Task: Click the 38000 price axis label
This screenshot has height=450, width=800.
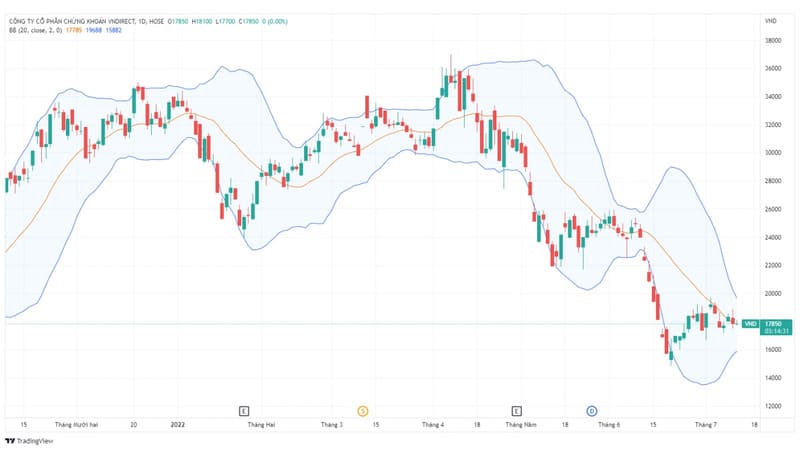Action: (773, 40)
